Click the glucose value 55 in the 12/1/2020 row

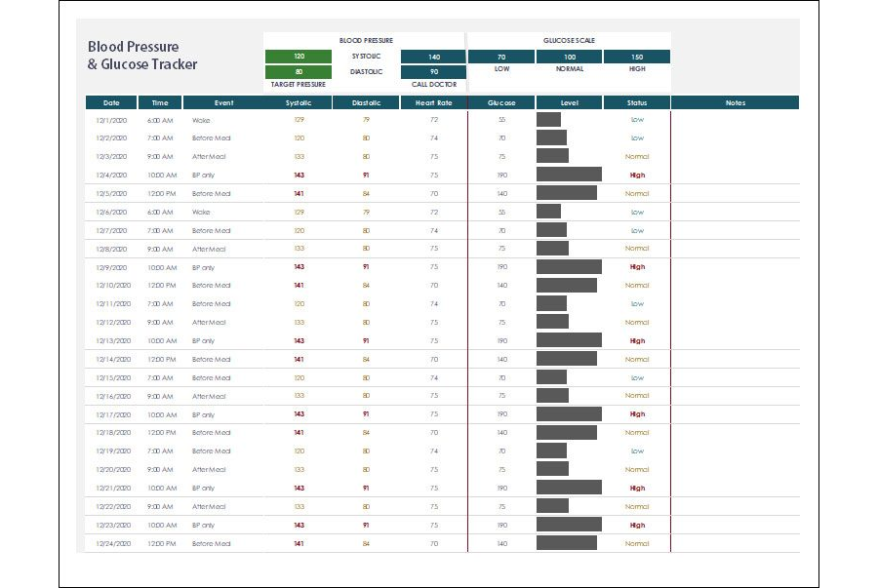(502, 120)
